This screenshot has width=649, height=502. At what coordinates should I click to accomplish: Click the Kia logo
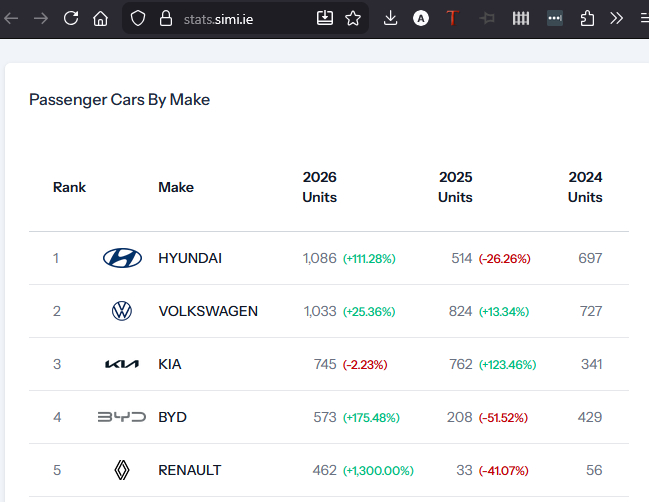(122, 364)
